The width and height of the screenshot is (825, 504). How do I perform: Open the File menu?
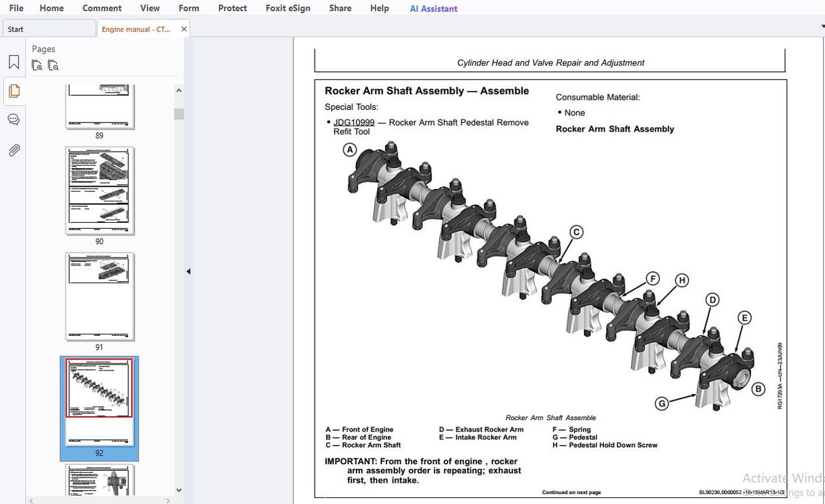[x=16, y=8]
